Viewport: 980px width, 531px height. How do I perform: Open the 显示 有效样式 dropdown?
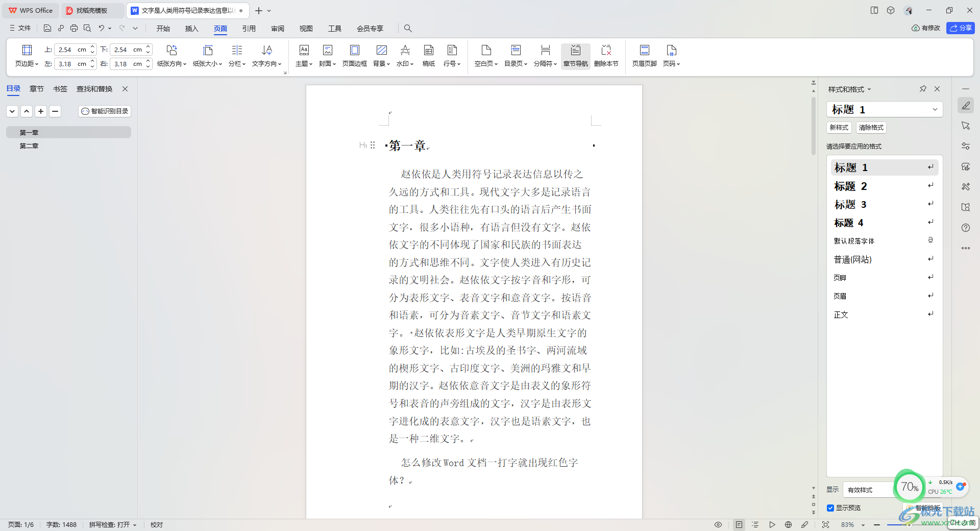tap(869, 490)
